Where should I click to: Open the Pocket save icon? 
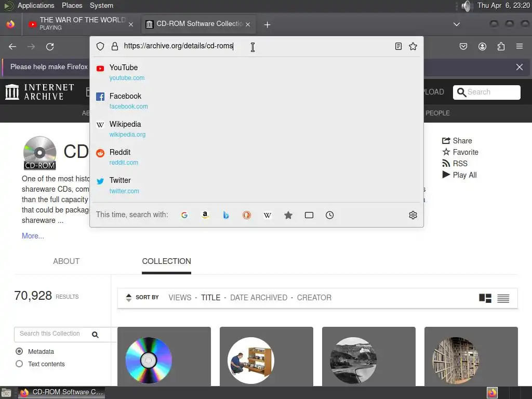pos(463,46)
